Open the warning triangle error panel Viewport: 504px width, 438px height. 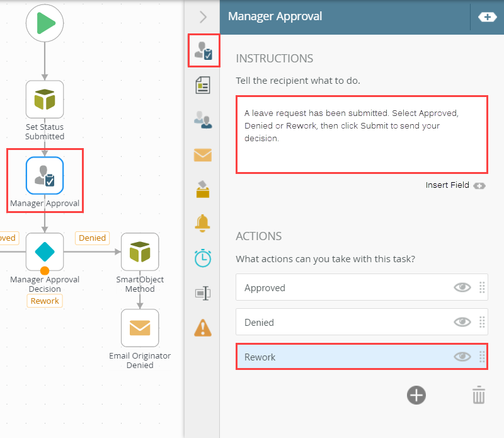[203, 328]
